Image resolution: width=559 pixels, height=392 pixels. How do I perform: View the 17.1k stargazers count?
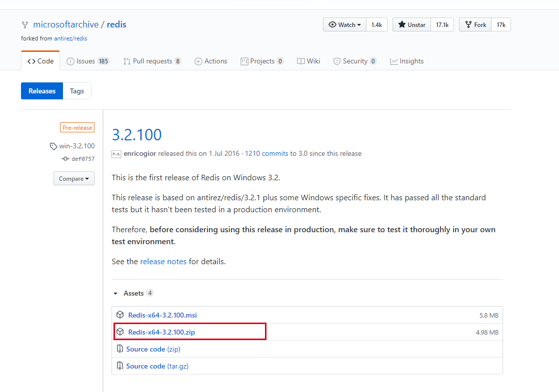click(x=442, y=25)
